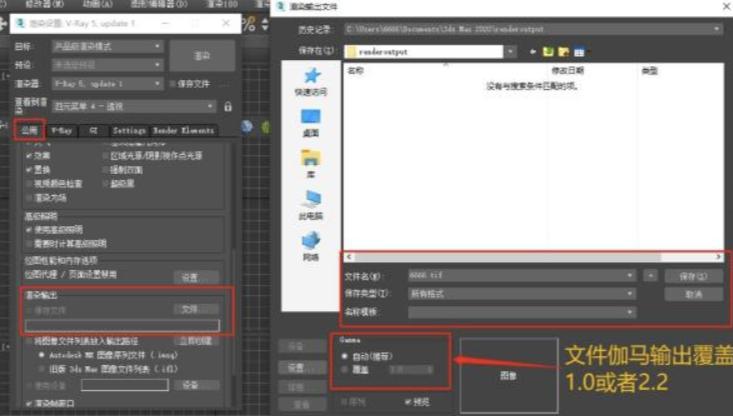Go up one folder level icon
The width and height of the screenshot is (733, 416).
click(547, 51)
